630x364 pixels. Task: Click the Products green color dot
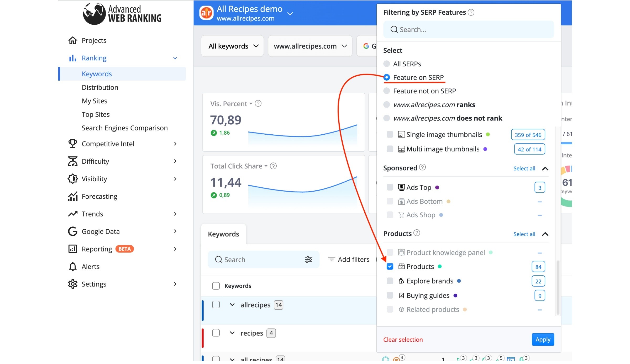440,267
